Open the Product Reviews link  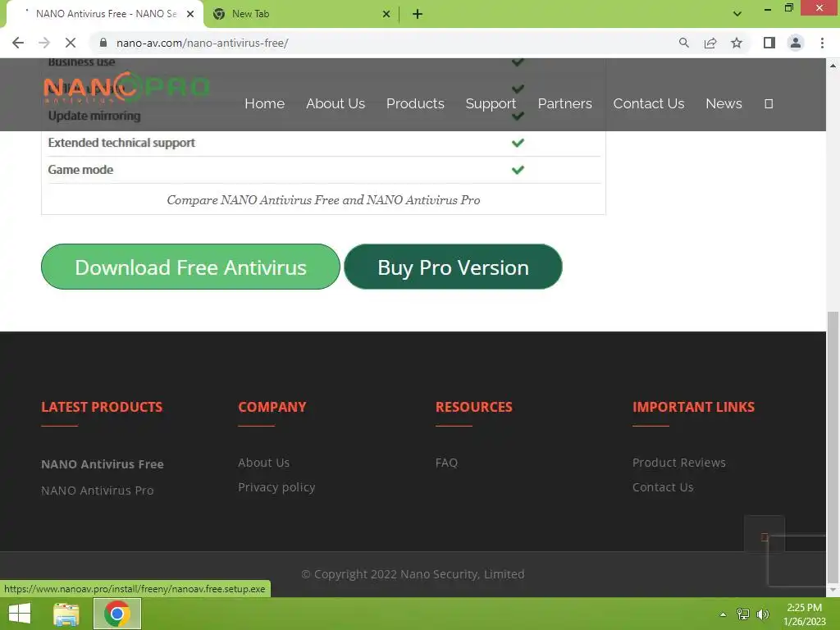[678, 463]
